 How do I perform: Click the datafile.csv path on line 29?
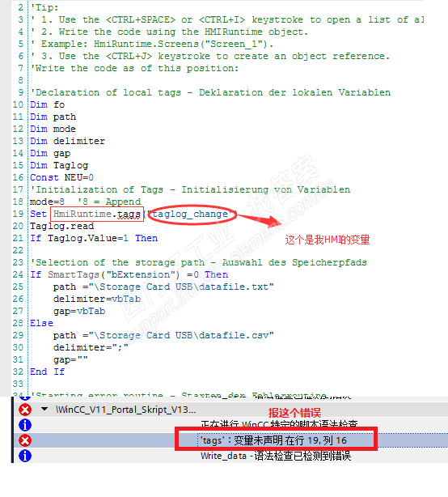tap(182, 335)
